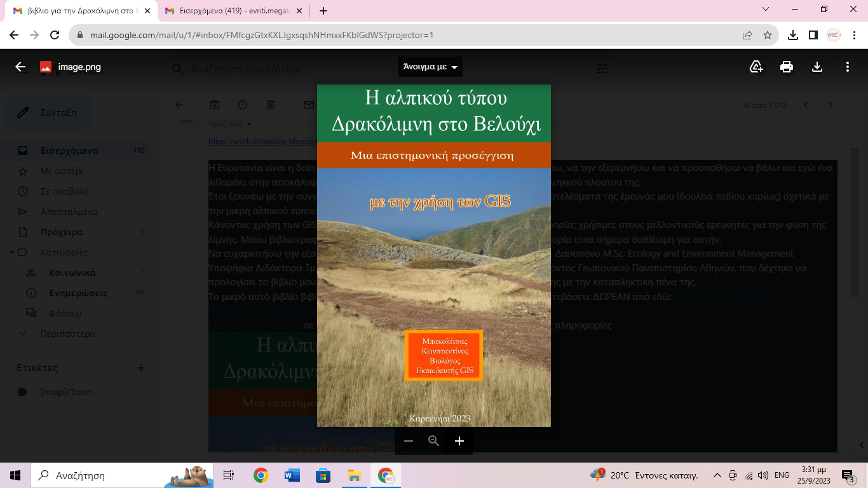
Task: Open the 'Εισερχόμενα' inbox folder
Action: 69,151
